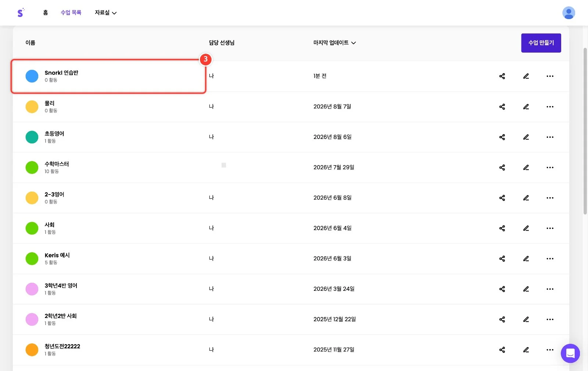
Task: Edit the 초등영어 class
Action: (x=526, y=137)
